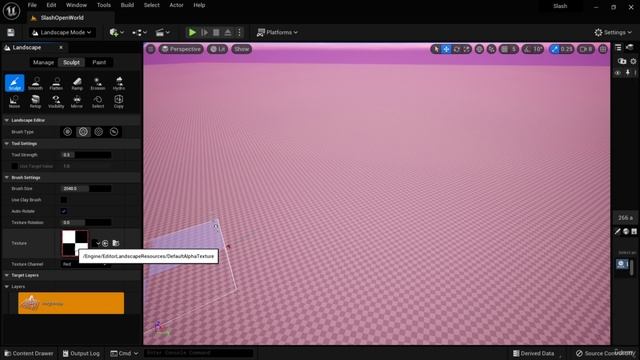Select the Copy landscape tool
640x360 pixels.
coord(119,101)
